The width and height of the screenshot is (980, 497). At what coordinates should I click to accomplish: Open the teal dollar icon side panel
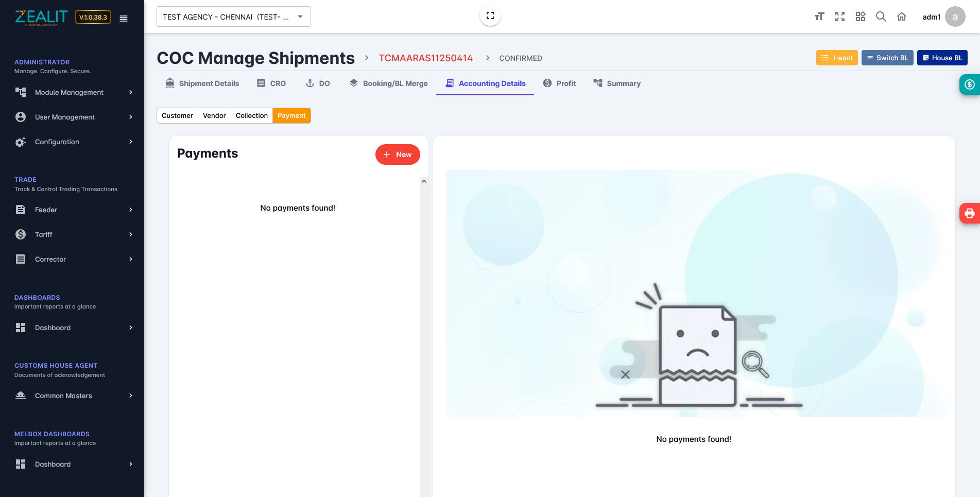click(x=969, y=84)
